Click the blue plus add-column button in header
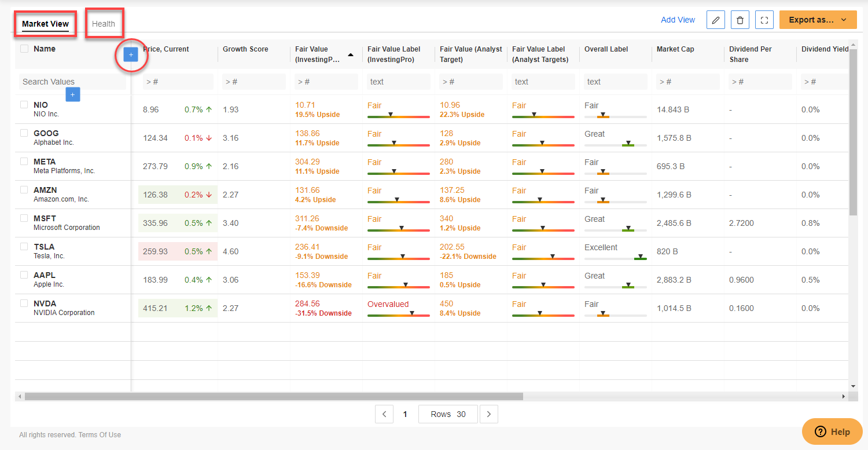The width and height of the screenshot is (868, 450). coord(131,54)
